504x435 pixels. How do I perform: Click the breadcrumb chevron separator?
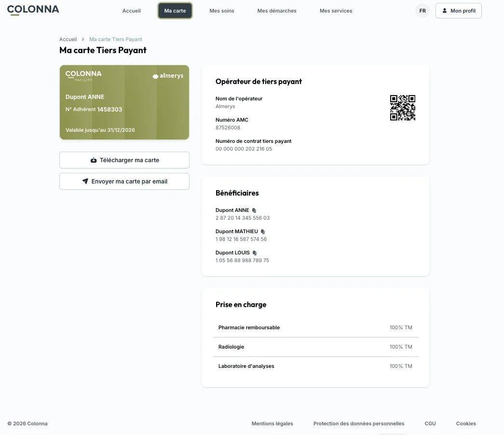[83, 39]
